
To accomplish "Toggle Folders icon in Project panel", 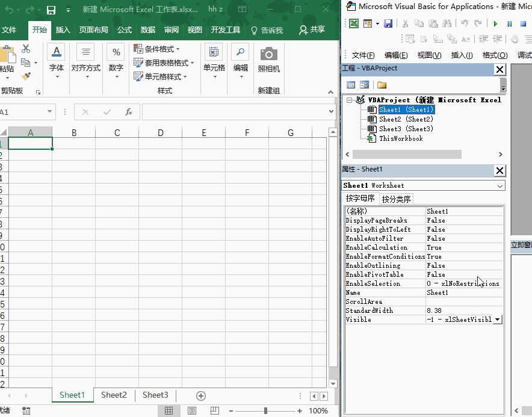I will pos(382,85).
